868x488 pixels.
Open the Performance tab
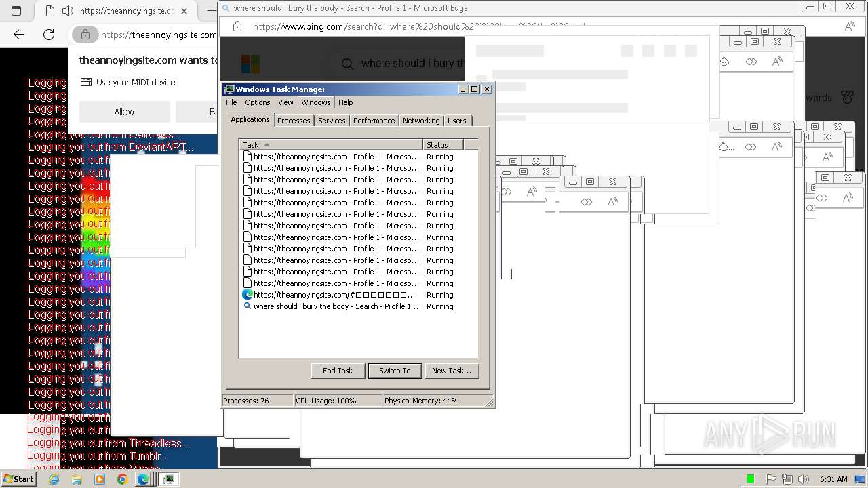click(374, 121)
